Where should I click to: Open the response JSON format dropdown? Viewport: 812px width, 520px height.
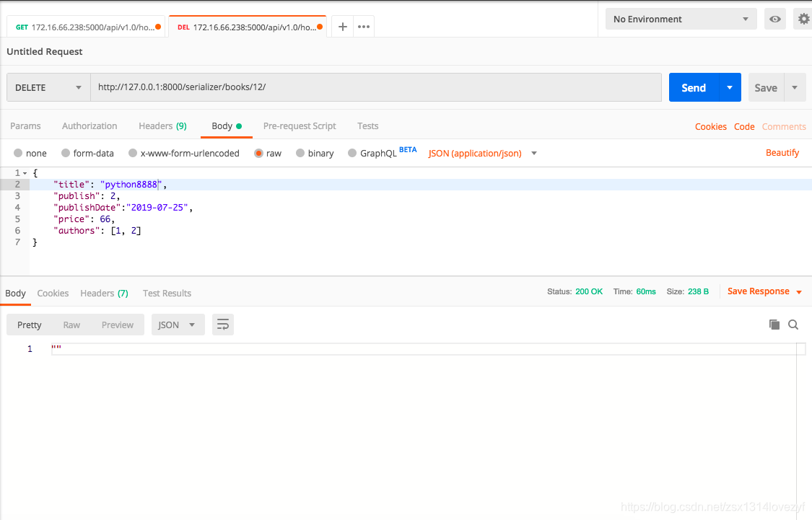(x=178, y=325)
